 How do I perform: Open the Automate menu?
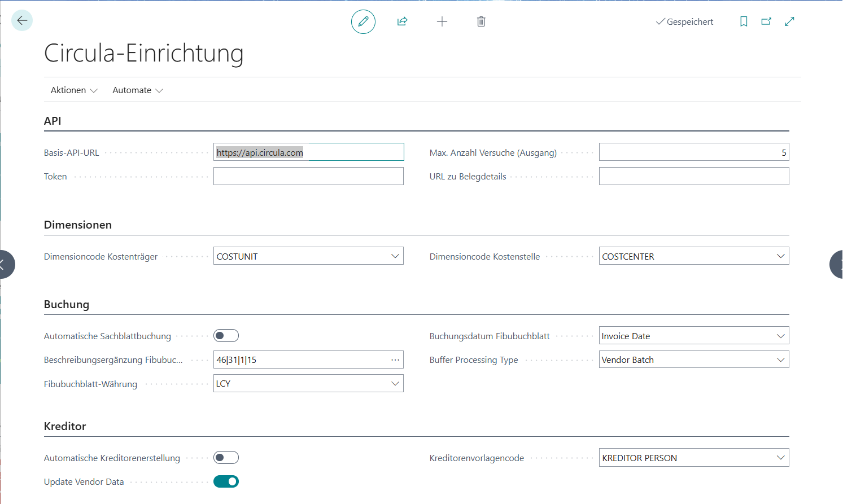(138, 90)
